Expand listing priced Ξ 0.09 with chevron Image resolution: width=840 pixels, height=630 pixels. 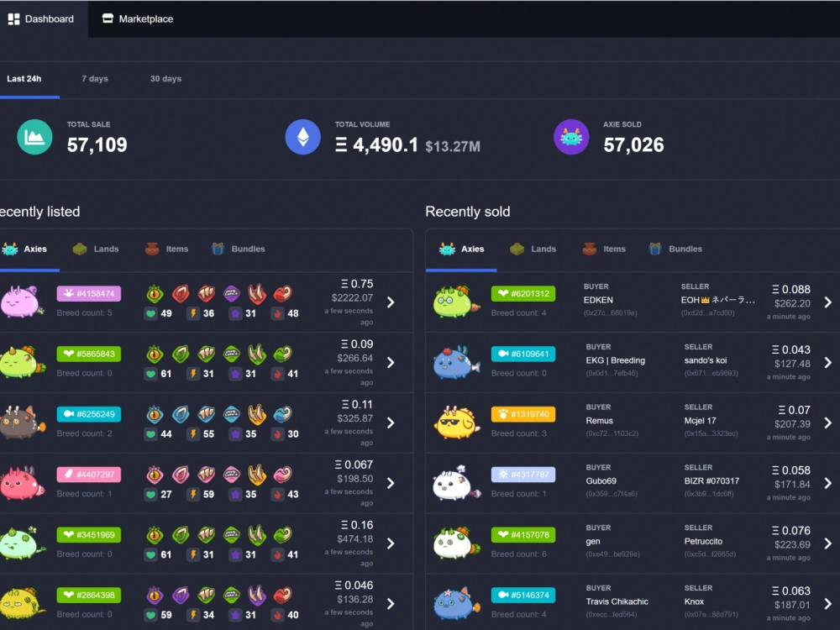pyautogui.click(x=391, y=363)
